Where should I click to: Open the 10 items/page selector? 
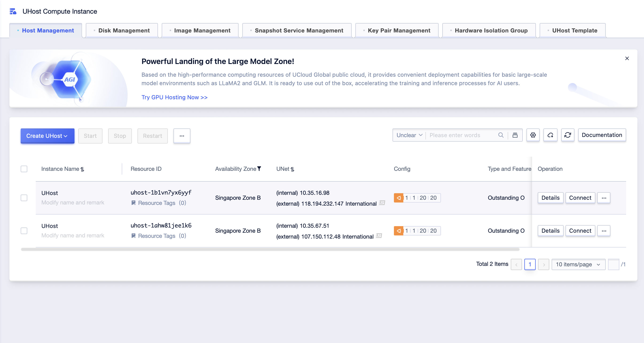[578, 264]
